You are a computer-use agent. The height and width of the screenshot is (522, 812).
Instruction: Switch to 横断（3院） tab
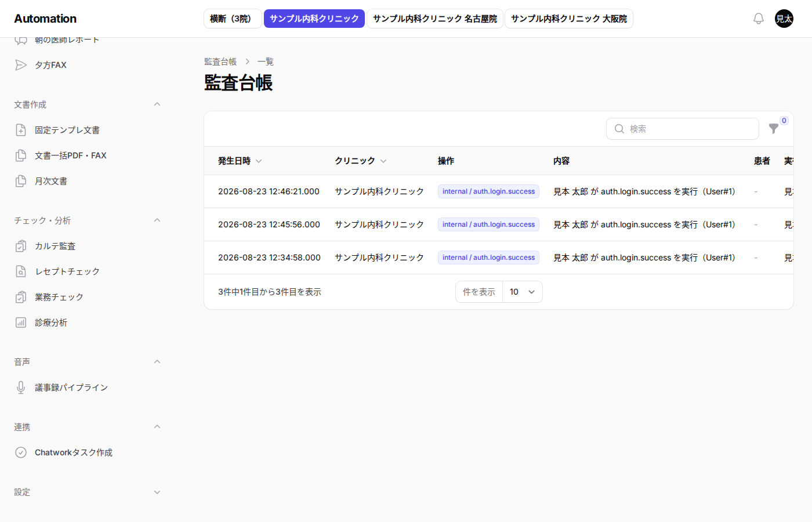tap(232, 19)
